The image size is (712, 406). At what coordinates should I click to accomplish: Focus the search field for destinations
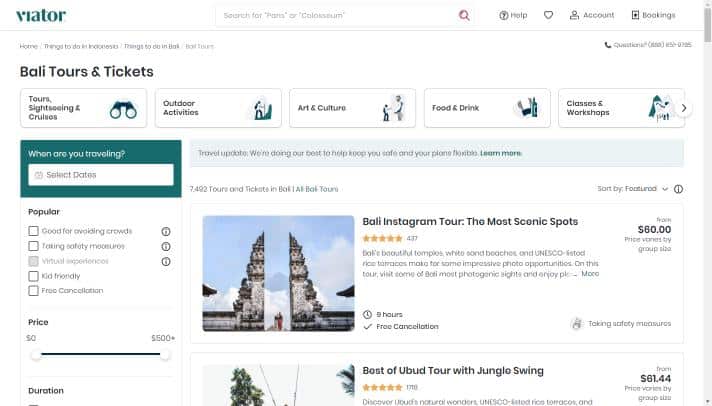point(338,15)
